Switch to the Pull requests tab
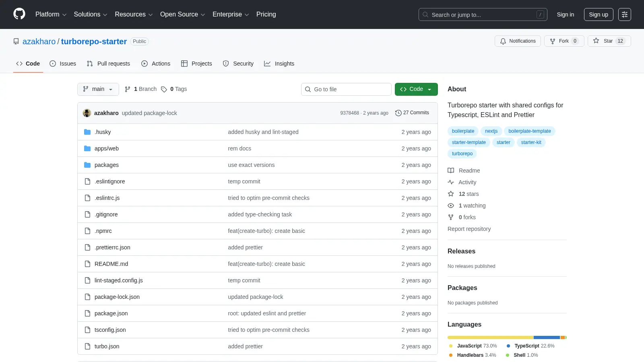The image size is (644, 362). click(108, 64)
